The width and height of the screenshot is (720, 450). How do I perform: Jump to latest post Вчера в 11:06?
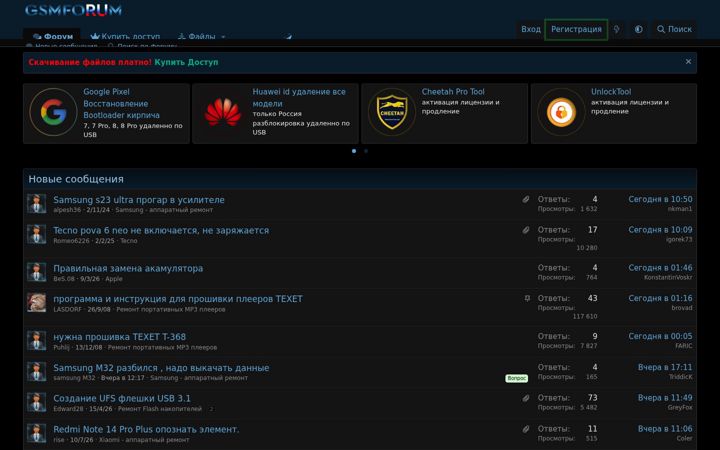[665, 429]
